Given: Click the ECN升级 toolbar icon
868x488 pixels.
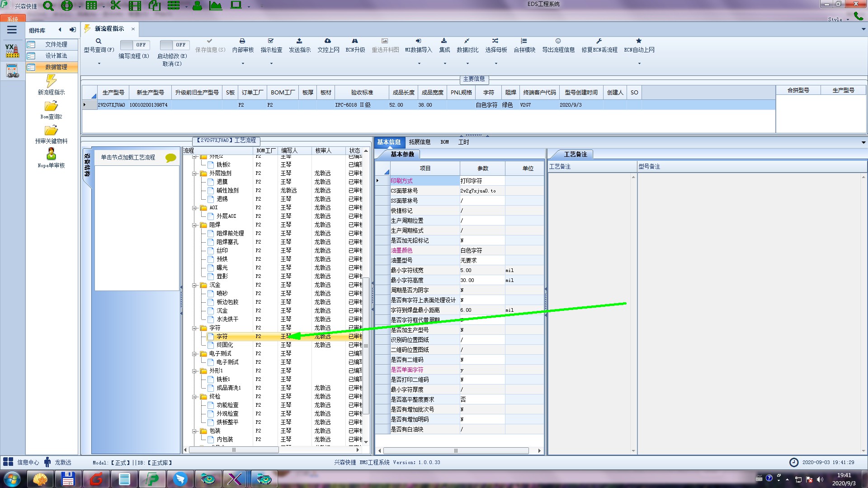Looking at the screenshot, I should coord(355,41).
